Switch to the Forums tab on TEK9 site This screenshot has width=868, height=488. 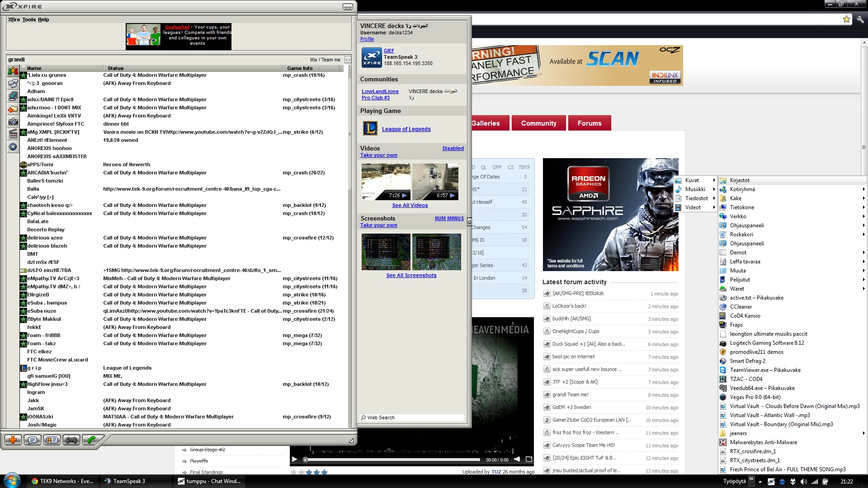pyautogui.click(x=590, y=123)
